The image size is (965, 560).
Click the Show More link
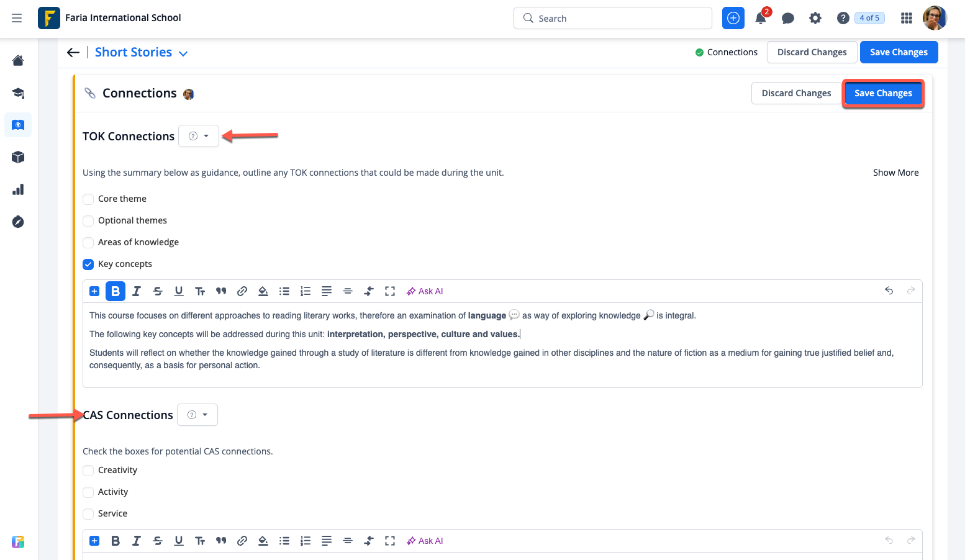click(895, 173)
